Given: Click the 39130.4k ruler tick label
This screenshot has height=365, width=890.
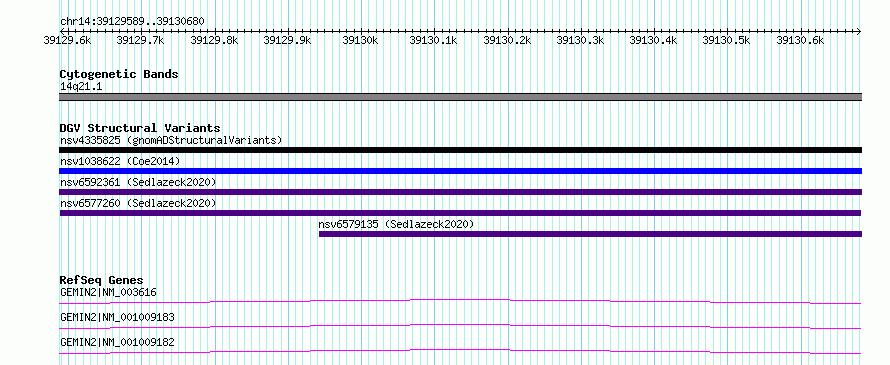Looking at the screenshot, I should pyautogui.click(x=653, y=40).
